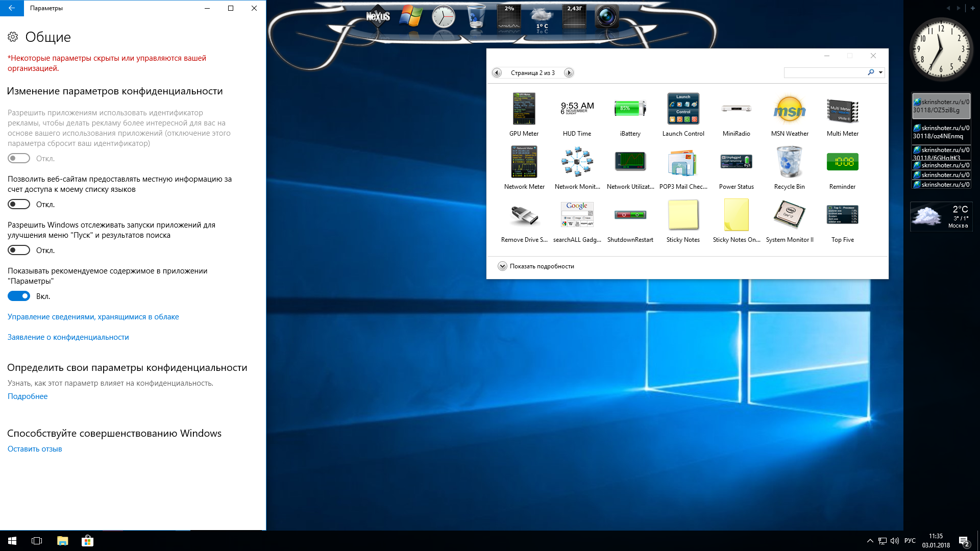980x551 pixels.
Task: Select the Network Meter gadget
Action: coord(524,162)
